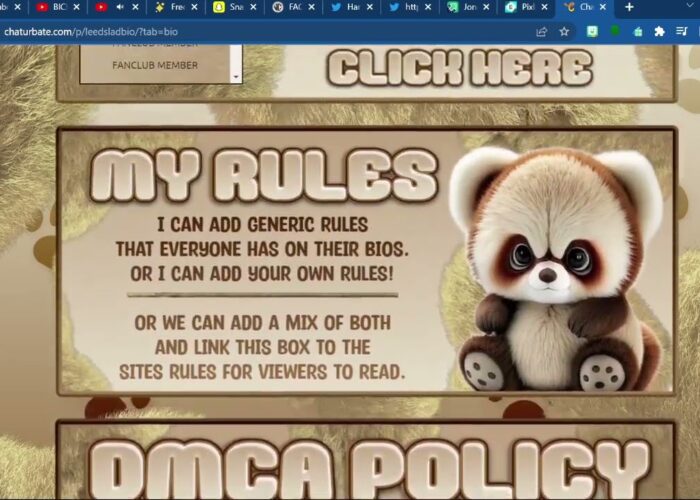Viewport: 700px width, 500px height.
Task: Click the MY RULES heading
Action: (263, 175)
